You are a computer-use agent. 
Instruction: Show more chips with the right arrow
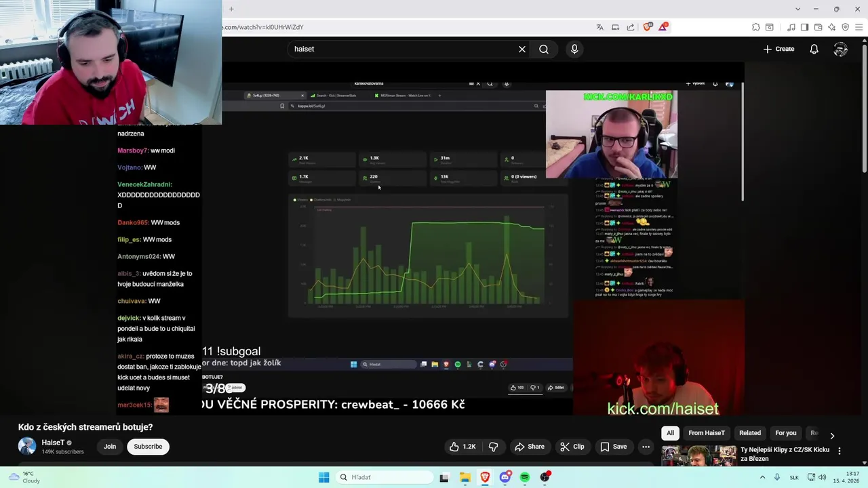tap(832, 435)
